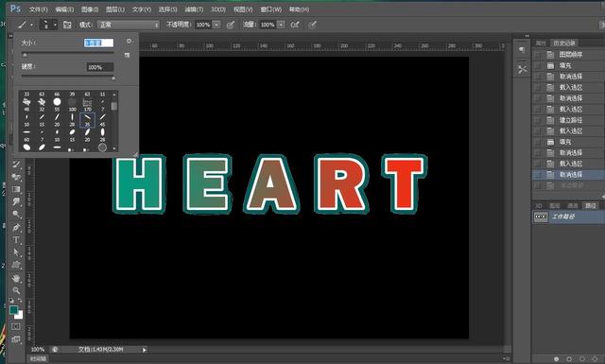Select the Type tool

(16, 240)
